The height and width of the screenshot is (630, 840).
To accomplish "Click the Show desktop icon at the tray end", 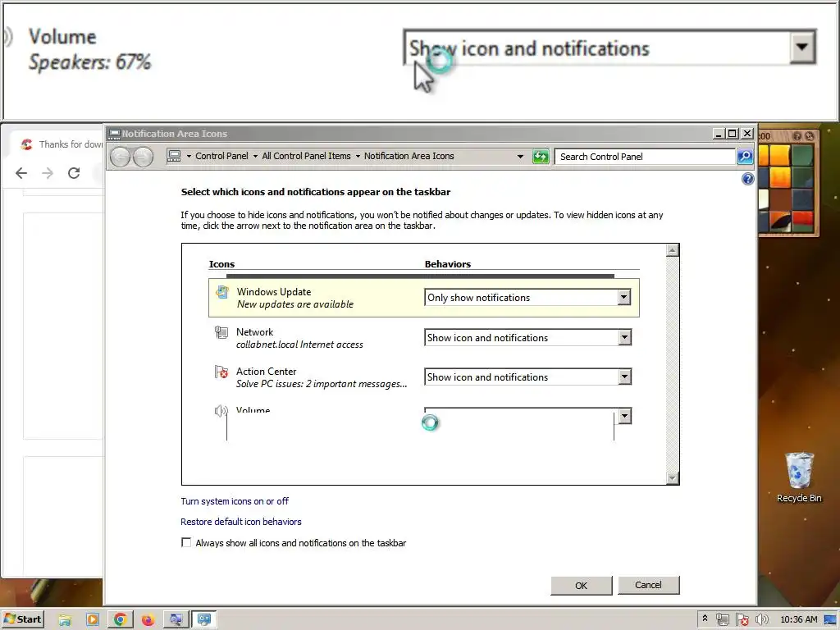I will point(830,620).
